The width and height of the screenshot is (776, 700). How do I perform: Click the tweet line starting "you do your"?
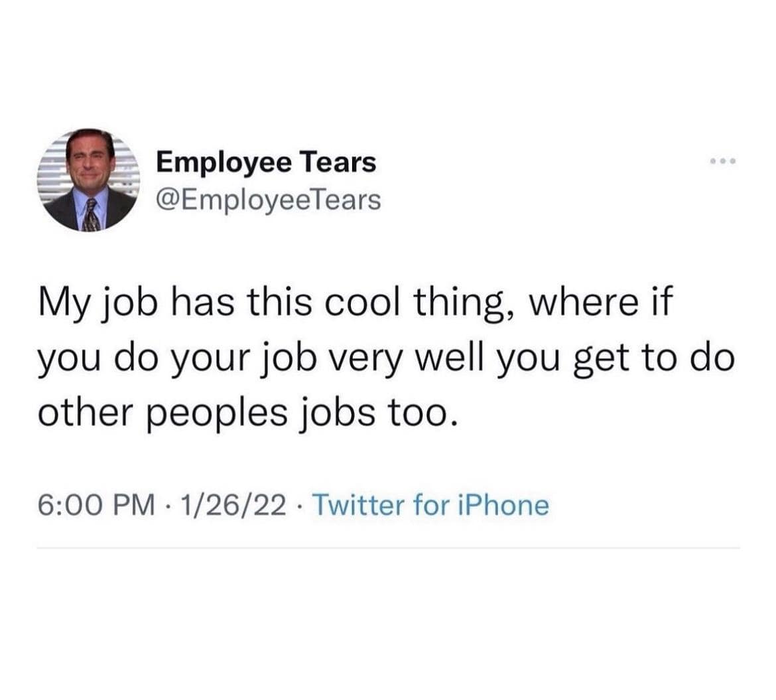[386, 359]
